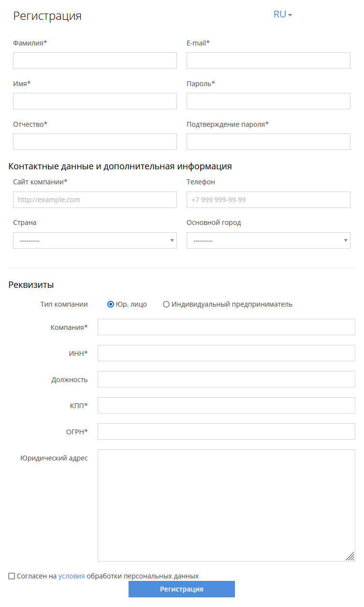Select the КПП input field
Screen dimensions: 364x607
pyautogui.click(x=226, y=405)
